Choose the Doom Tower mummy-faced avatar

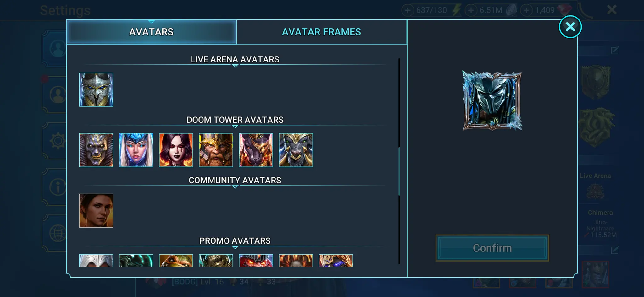pyautogui.click(x=96, y=150)
